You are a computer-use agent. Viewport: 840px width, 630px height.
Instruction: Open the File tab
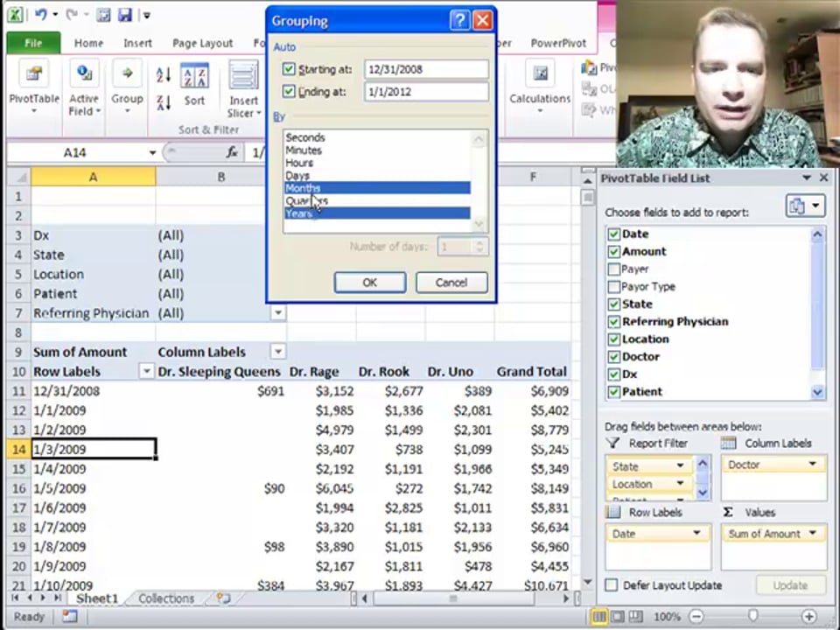(33, 43)
